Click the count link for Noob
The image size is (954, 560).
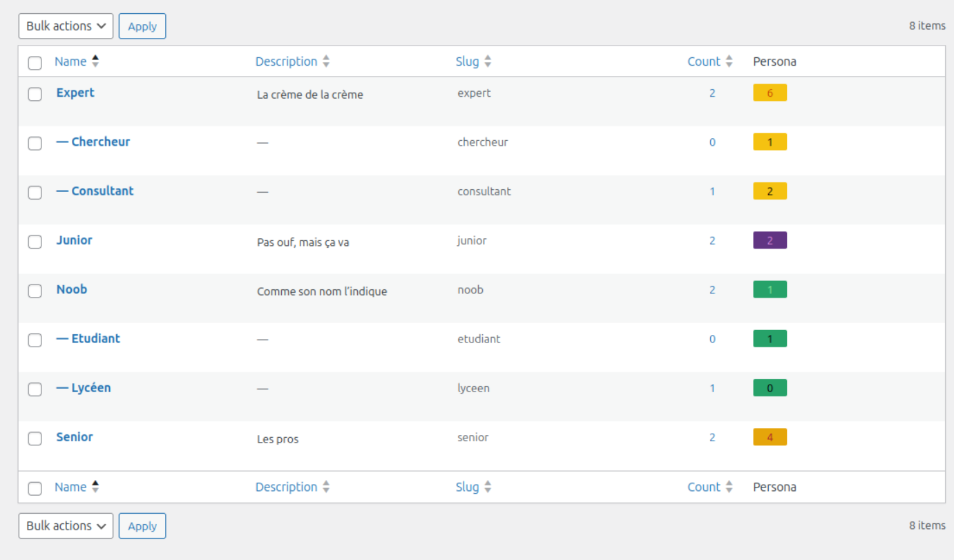[712, 290]
